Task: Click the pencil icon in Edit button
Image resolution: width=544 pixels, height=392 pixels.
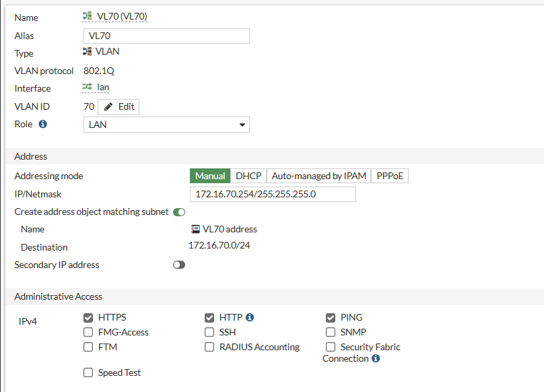Action: [108, 106]
